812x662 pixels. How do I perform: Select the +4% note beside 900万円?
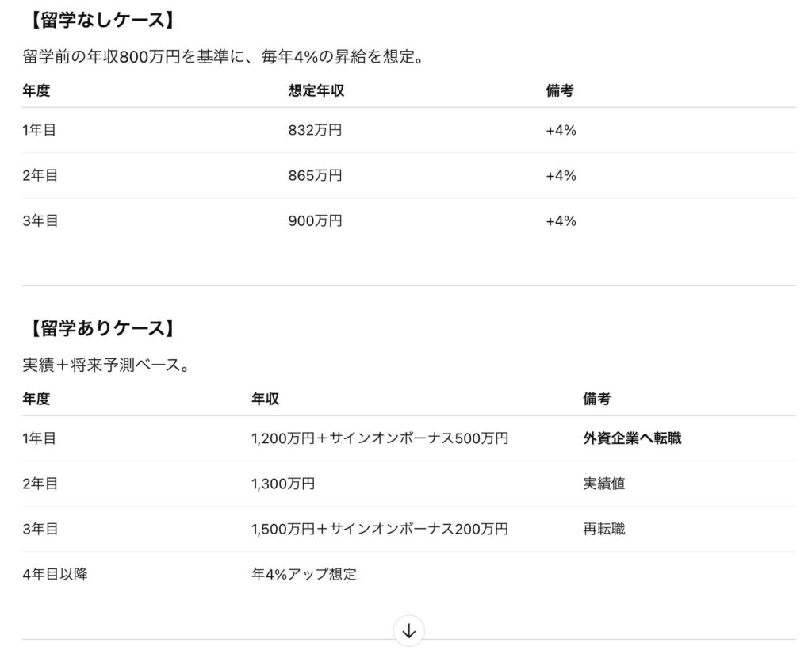click(561, 220)
